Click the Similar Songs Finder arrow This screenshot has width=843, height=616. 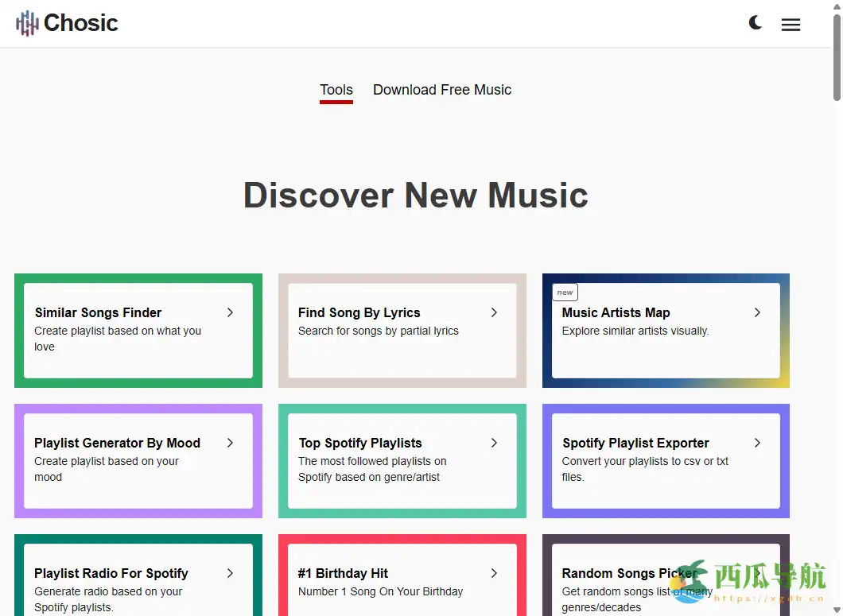pos(230,312)
